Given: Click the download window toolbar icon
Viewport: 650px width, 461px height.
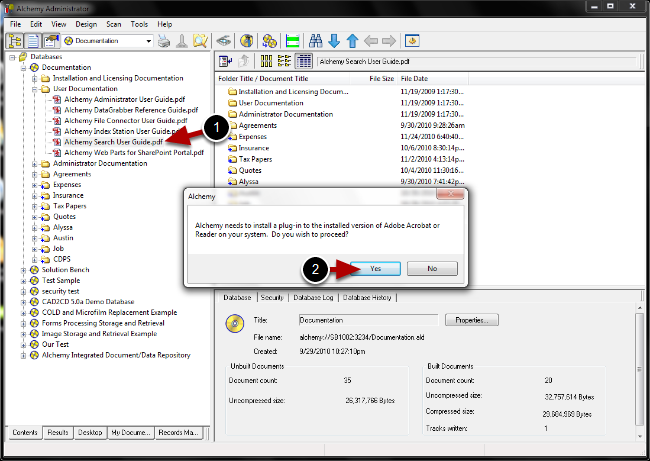Looking at the screenshot, I should pos(412,41).
